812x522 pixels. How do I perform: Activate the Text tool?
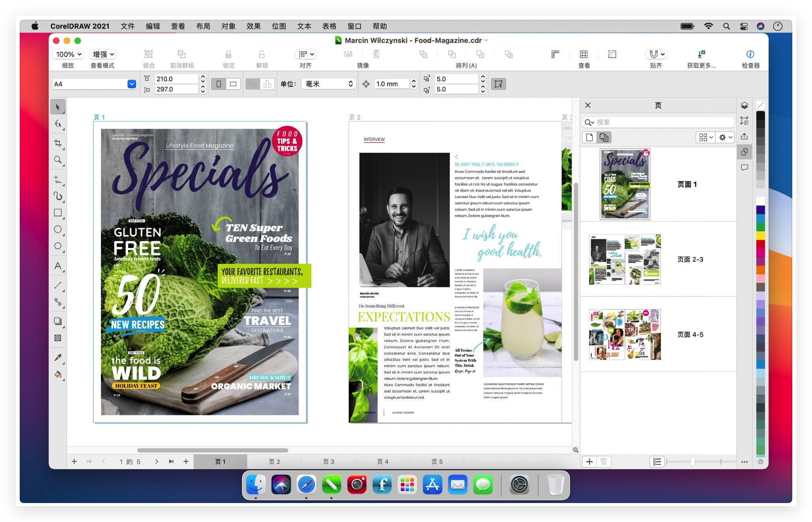click(58, 266)
